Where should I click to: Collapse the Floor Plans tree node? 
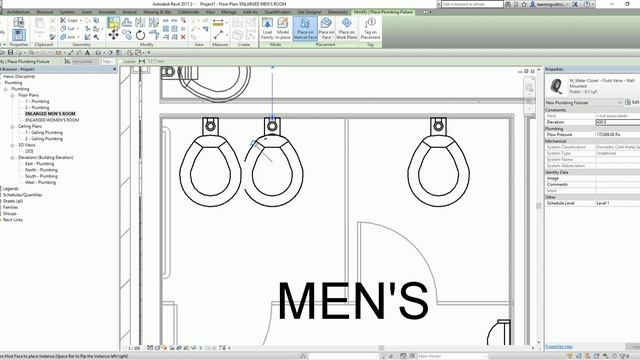point(13,95)
